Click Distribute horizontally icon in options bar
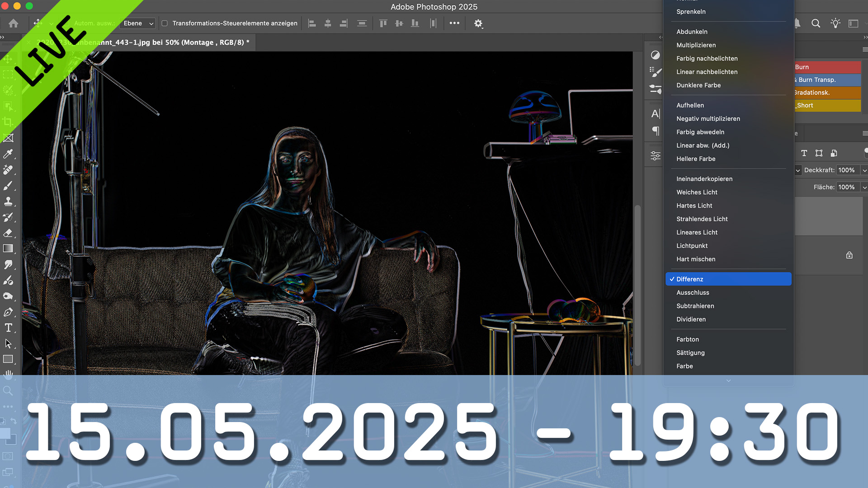Viewport: 868px width, 488px height. pyautogui.click(x=433, y=23)
